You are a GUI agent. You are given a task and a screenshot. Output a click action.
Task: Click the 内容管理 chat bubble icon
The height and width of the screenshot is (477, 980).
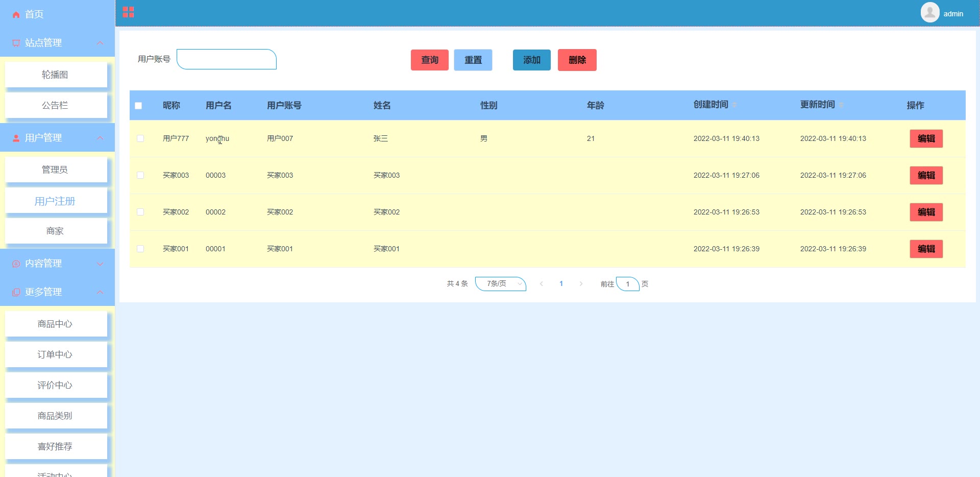click(x=16, y=264)
